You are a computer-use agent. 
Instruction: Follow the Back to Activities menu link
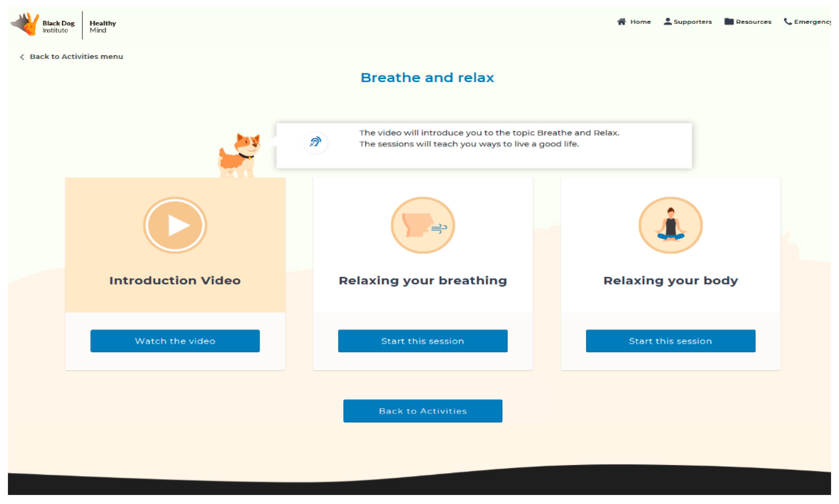[76, 57]
